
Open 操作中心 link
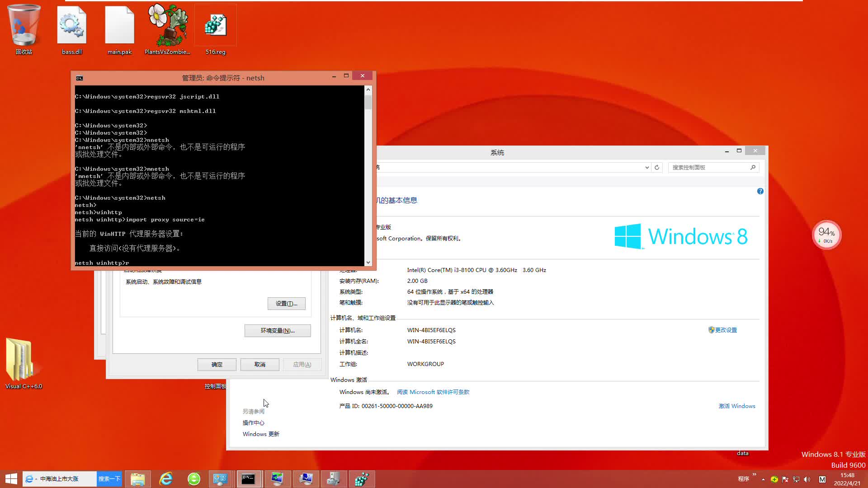(x=254, y=423)
